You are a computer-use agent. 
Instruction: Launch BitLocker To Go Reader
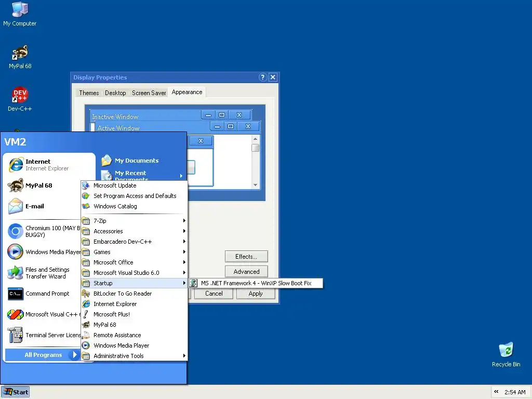pyautogui.click(x=135, y=294)
